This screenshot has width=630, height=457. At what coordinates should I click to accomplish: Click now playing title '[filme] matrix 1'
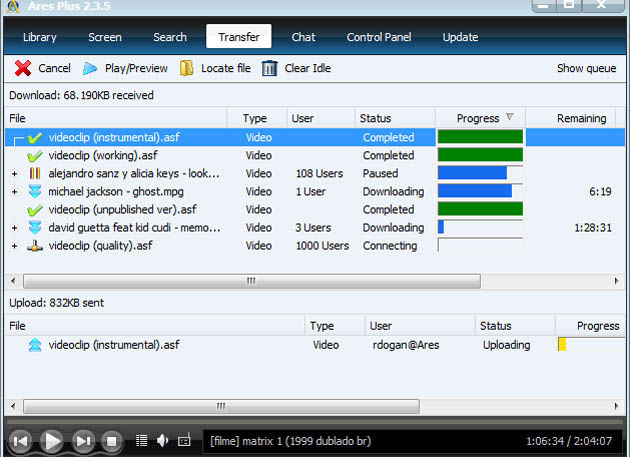pos(290,441)
